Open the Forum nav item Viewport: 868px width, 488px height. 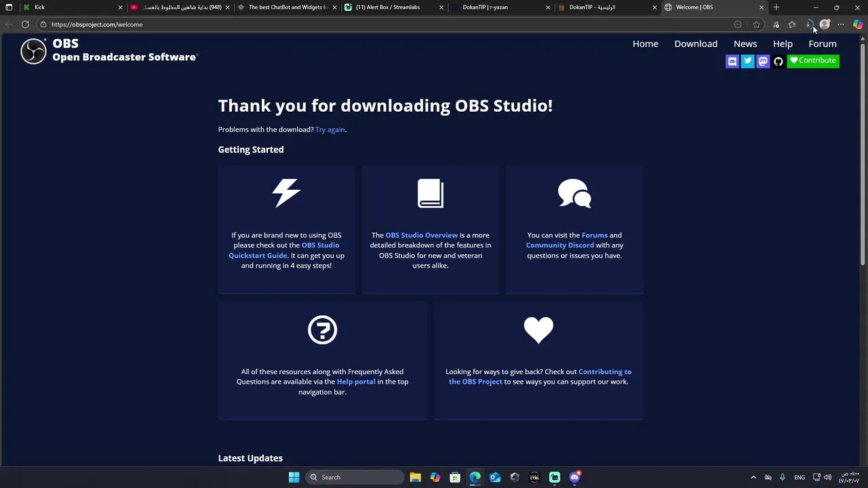[x=823, y=43]
